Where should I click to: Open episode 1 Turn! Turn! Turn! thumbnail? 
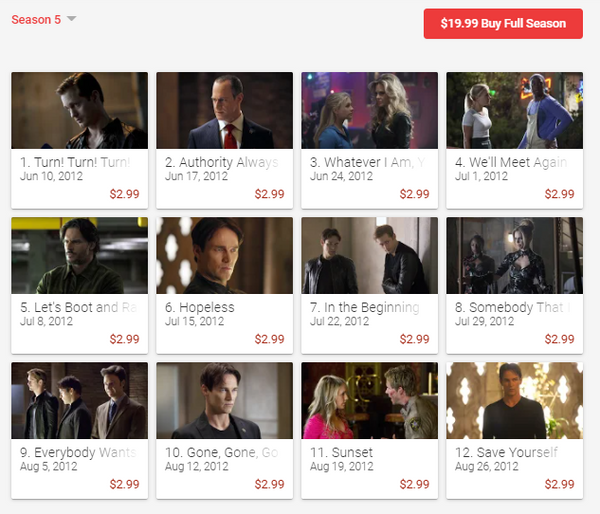coord(80,110)
